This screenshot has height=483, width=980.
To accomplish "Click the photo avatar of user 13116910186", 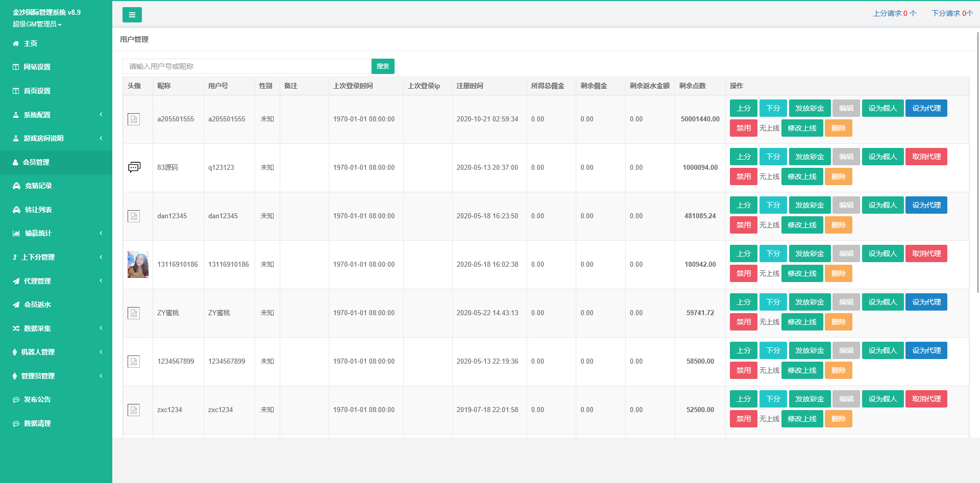I will 138,264.
